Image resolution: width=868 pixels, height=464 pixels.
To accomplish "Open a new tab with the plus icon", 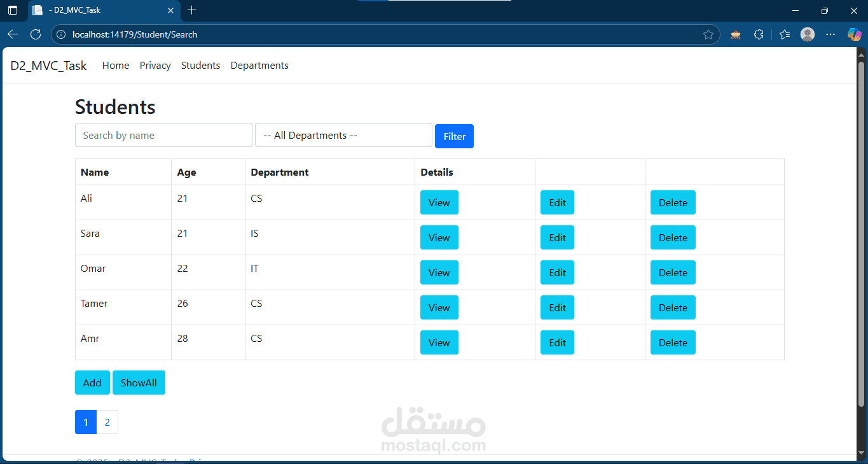I will coord(192,10).
